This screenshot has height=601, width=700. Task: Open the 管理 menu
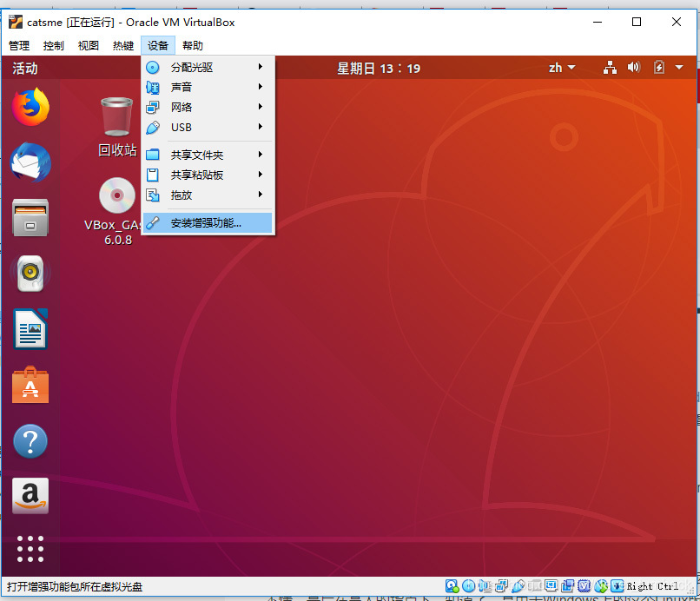(19, 45)
